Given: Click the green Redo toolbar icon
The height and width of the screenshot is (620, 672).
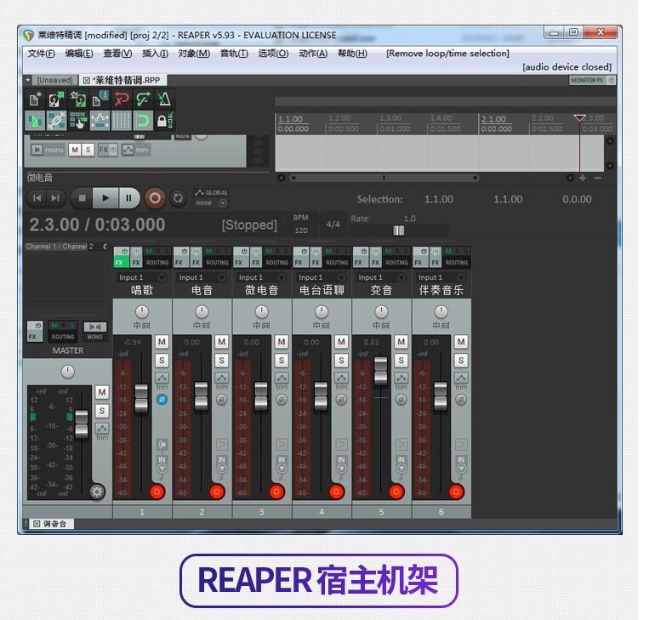Looking at the screenshot, I should [x=143, y=100].
